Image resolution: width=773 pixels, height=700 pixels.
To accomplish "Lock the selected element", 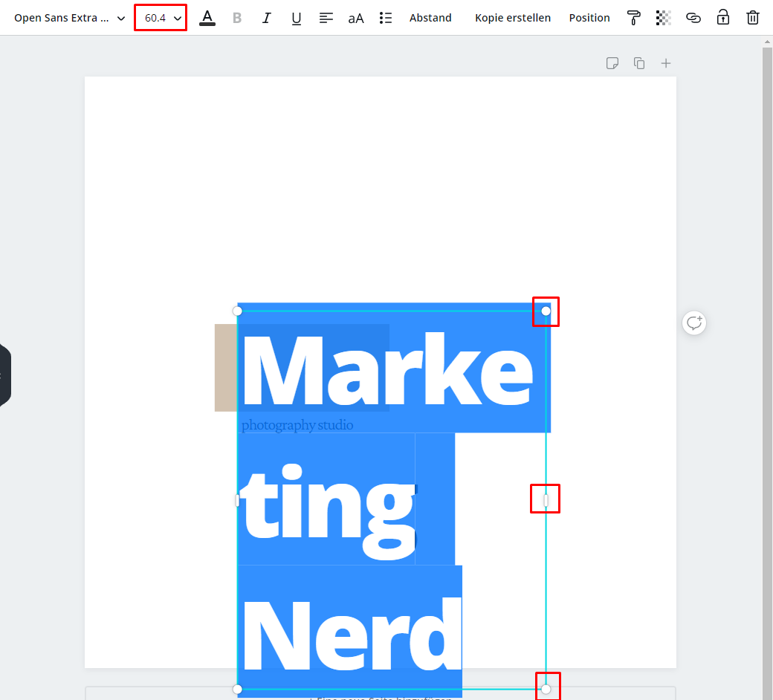I will coord(723,17).
